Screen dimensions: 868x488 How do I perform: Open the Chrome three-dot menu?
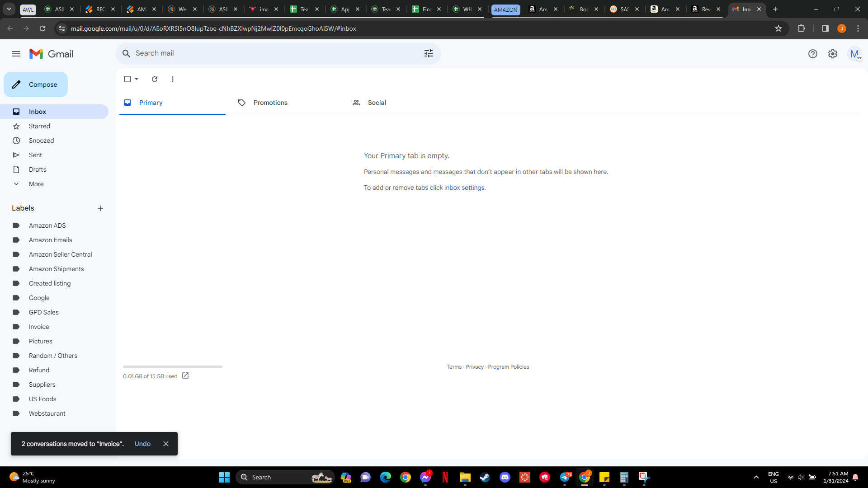(x=858, y=28)
